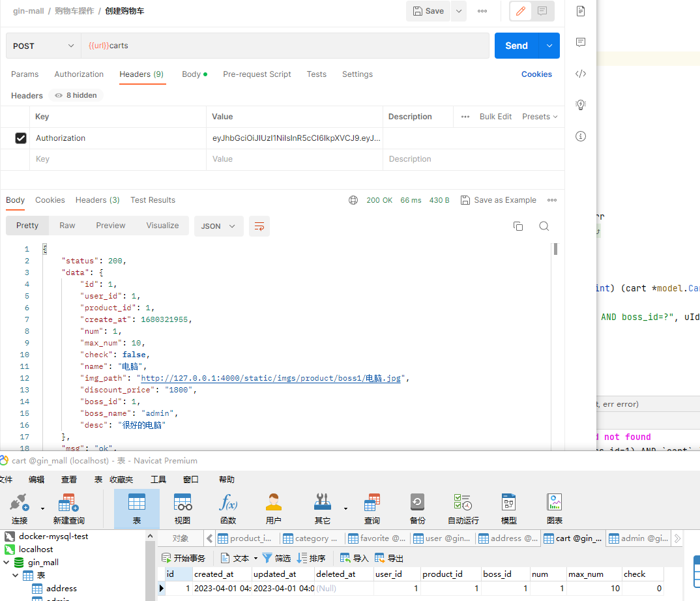The width and height of the screenshot is (700, 601).
Task: Open the request Settings tab
Action: pyautogui.click(x=357, y=74)
